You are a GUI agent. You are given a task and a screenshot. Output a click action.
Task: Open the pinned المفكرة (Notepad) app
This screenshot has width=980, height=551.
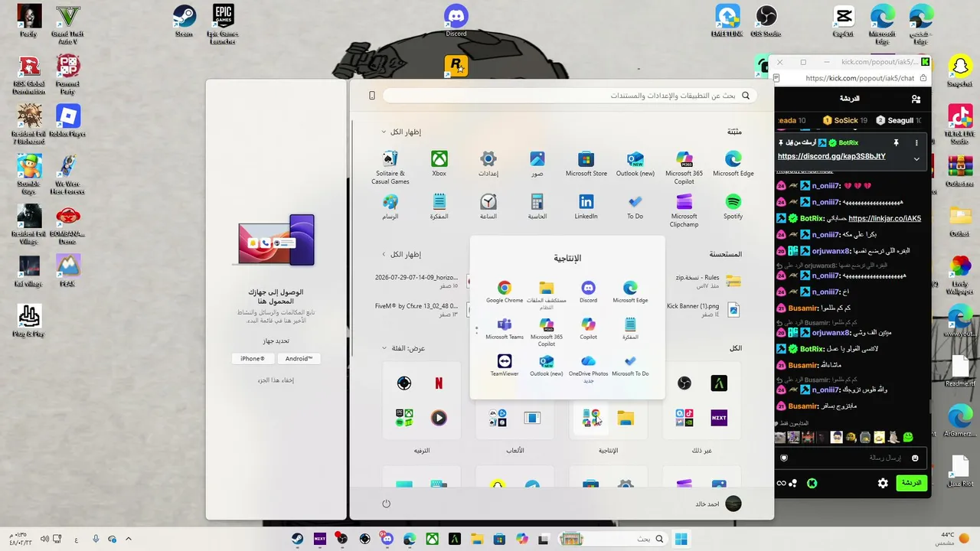coord(439,207)
